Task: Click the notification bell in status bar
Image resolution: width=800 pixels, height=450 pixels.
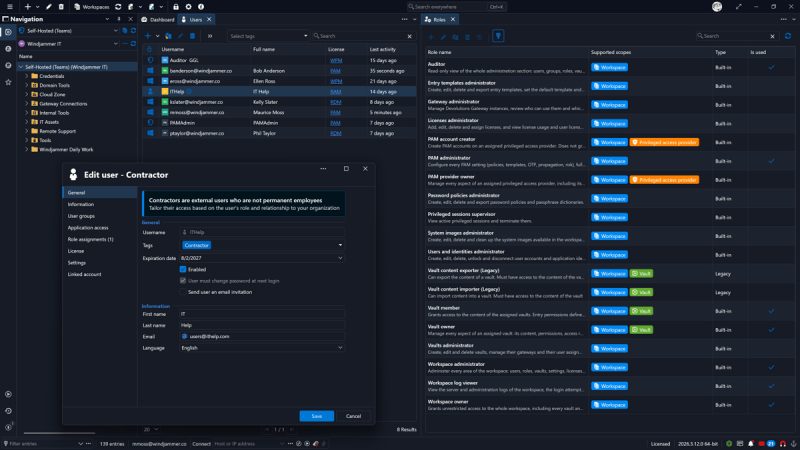Action: pos(751,444)
